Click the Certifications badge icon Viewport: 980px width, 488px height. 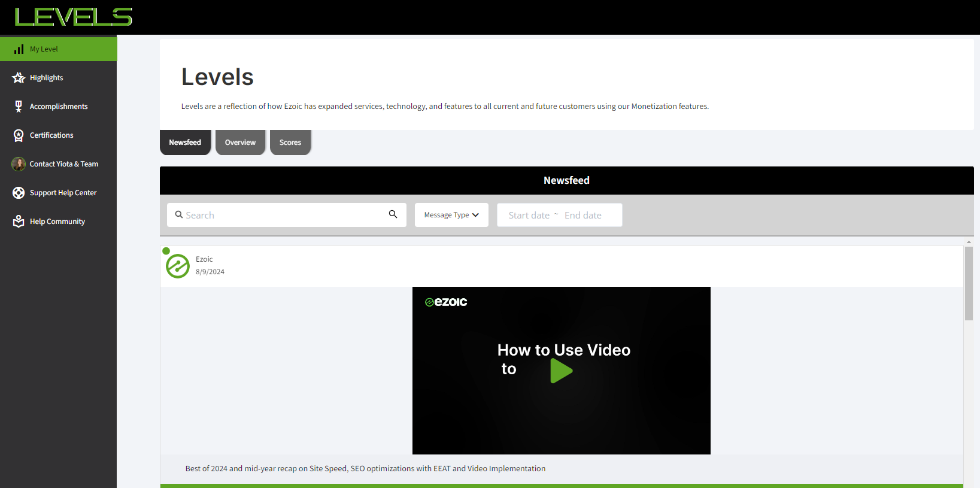pos(19,135)
